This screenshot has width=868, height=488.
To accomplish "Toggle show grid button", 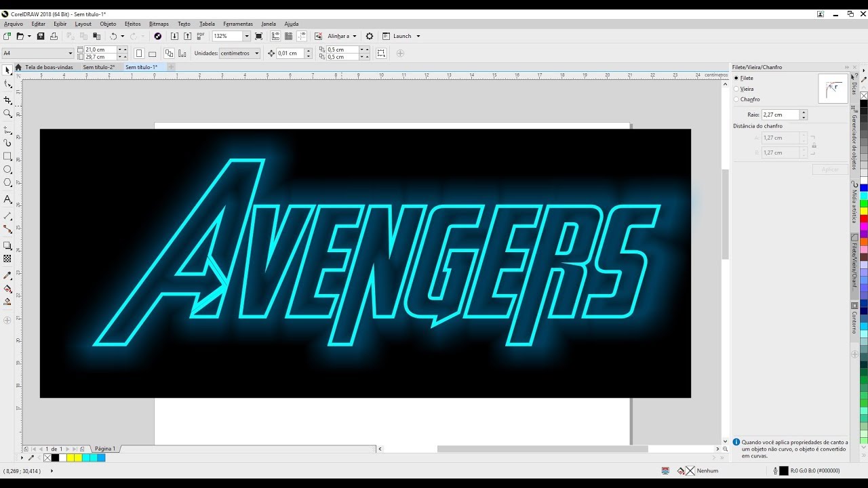I will point(288,36).
